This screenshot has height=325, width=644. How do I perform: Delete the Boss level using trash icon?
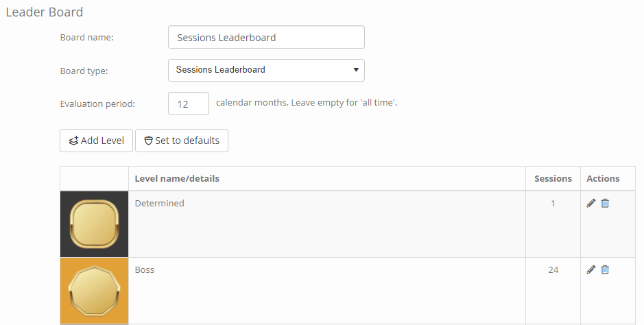pyautogui.click(x=605, y=269)
